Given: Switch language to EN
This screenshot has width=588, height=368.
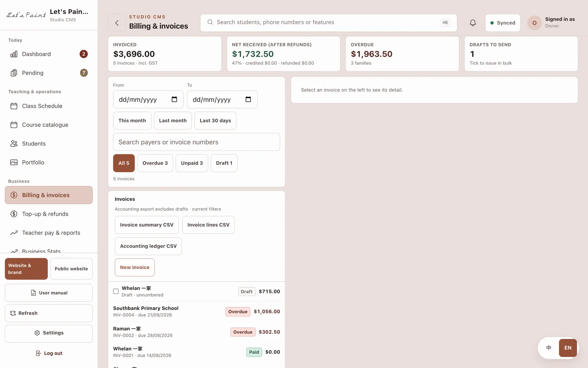Looking at the screenshot, I should tap(568, 348).
